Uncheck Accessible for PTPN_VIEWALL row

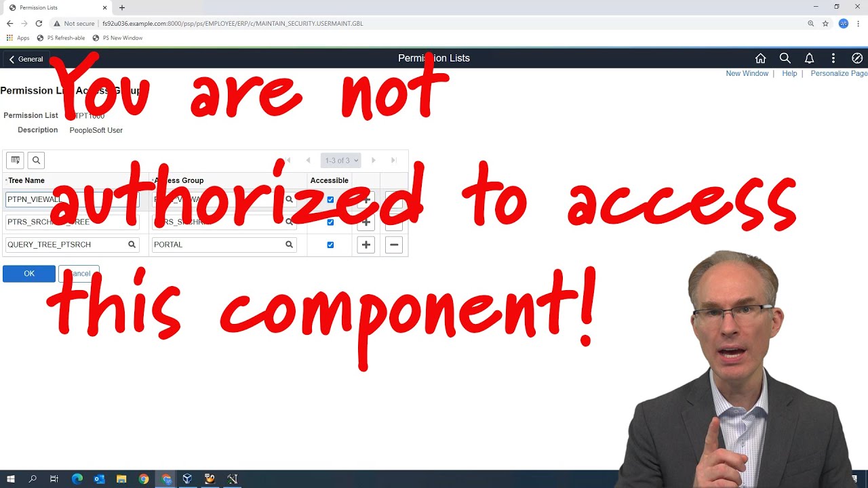[330, 199]
